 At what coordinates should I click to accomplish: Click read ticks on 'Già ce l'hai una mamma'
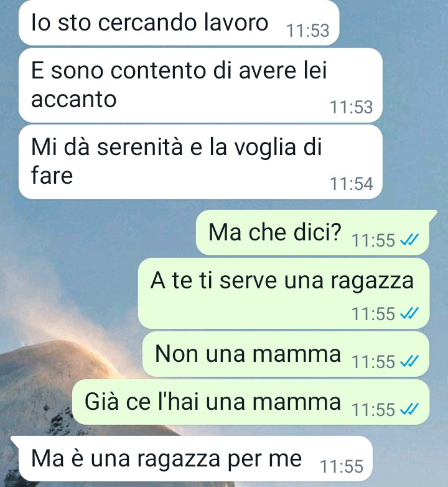[409, 409]
